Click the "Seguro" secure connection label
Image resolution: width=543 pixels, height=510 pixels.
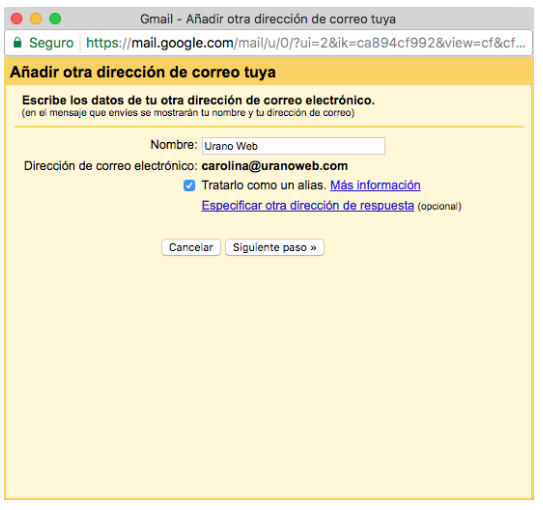[51, 43]
